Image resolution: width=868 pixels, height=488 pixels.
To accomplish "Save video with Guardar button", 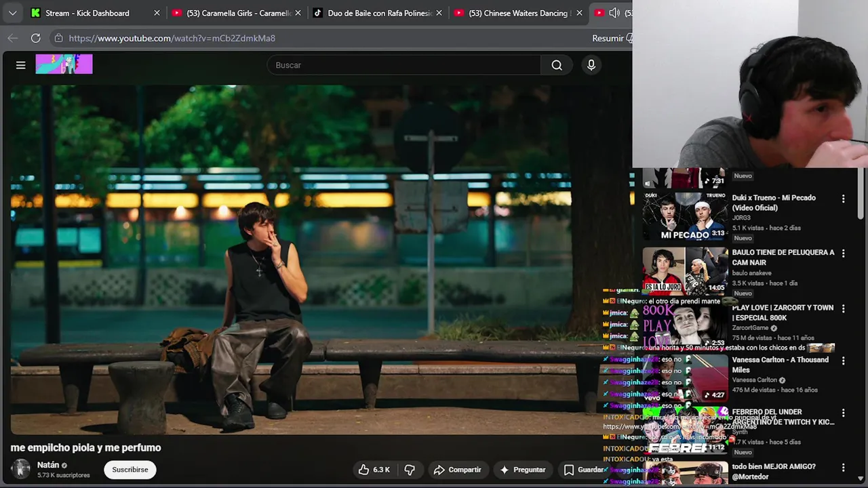I will tap(585, 470).
